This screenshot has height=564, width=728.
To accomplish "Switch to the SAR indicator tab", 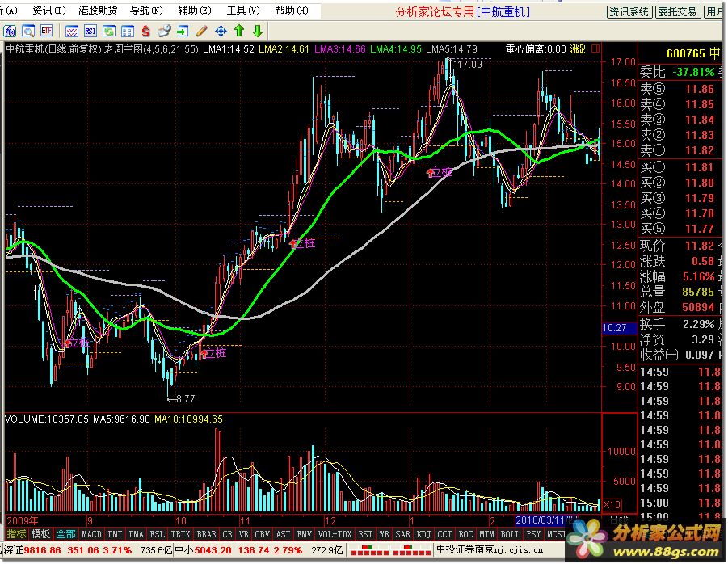I will [402, 534].
